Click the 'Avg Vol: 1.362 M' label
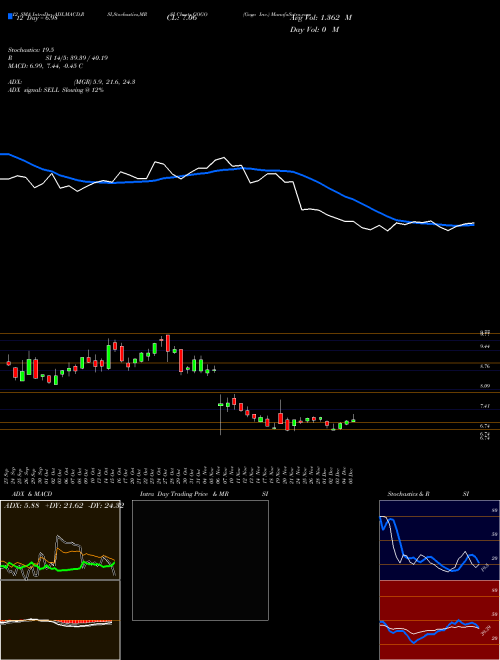Viewport: 500px width, 660px height. click(321, 18)
